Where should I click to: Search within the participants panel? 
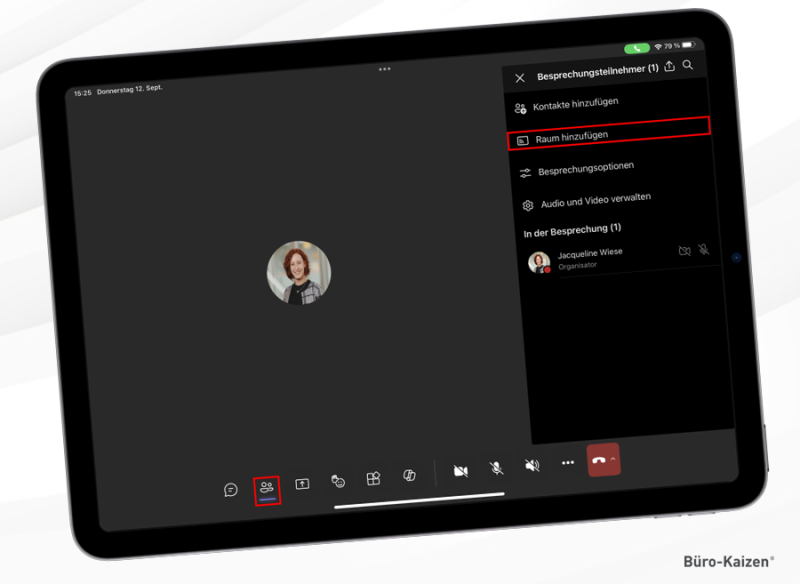[x=687, y=66]
